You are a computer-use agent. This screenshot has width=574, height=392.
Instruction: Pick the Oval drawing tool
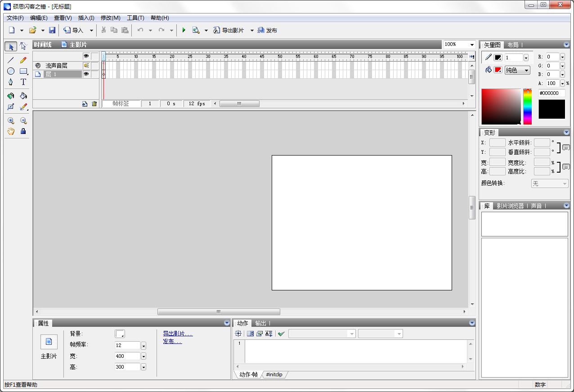(x=11, y=71)
